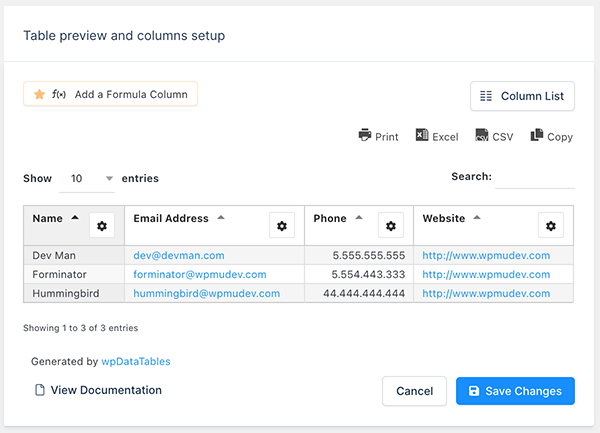Open settings gear for Email Address column
This screenshot has width=600, height=433.
(x=282, y=226)
